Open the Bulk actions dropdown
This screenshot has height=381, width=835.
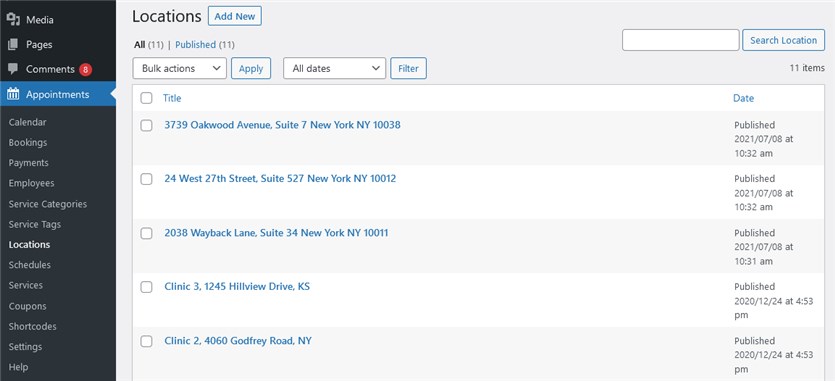[x=179, y=68]
